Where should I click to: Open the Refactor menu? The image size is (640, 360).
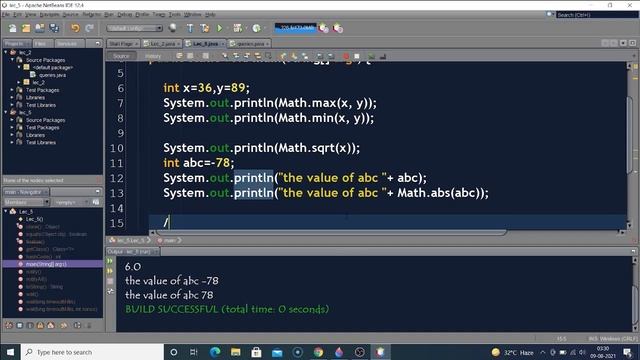click(x=91, y=14)
